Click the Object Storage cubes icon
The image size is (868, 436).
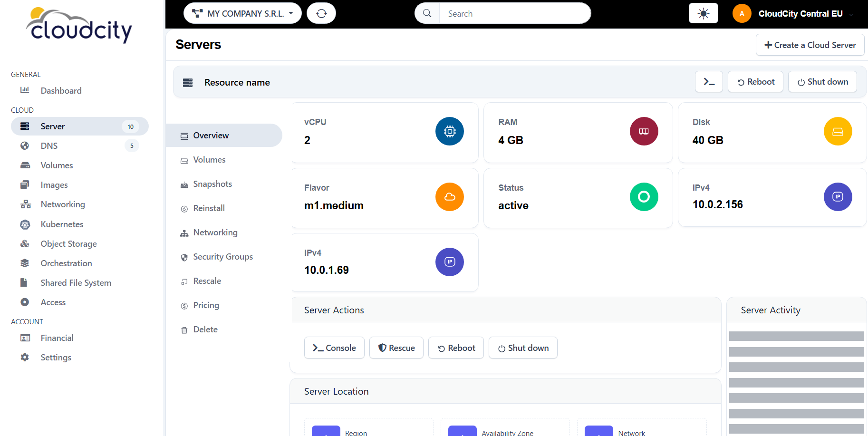25,243
